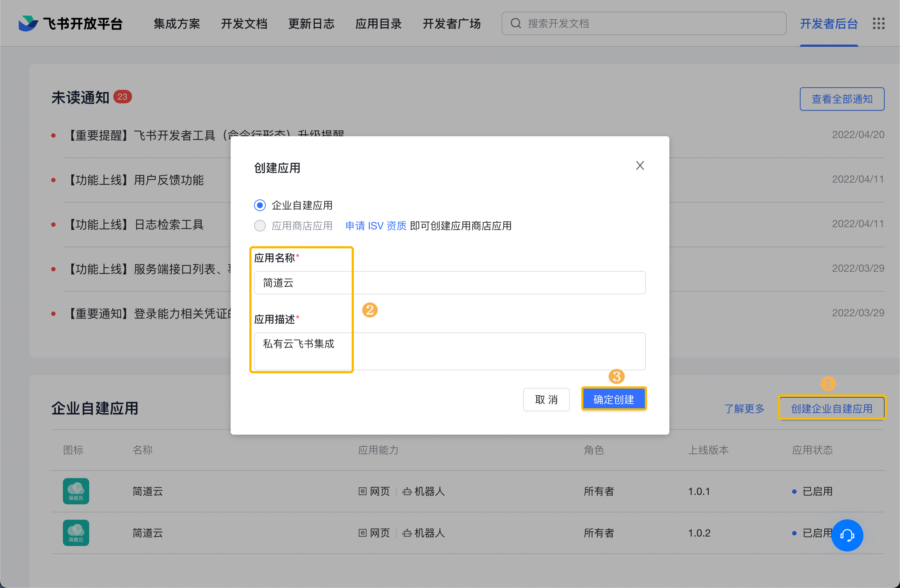Click the 应用名称 input field

pyautogui.click(x=449, y=283)
